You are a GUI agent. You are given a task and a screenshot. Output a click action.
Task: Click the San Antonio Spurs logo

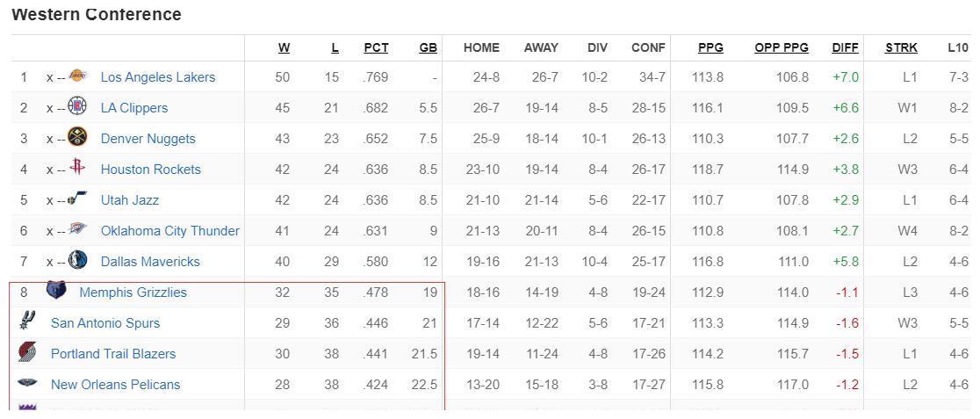pyautogui.click(x=27, y=321)
